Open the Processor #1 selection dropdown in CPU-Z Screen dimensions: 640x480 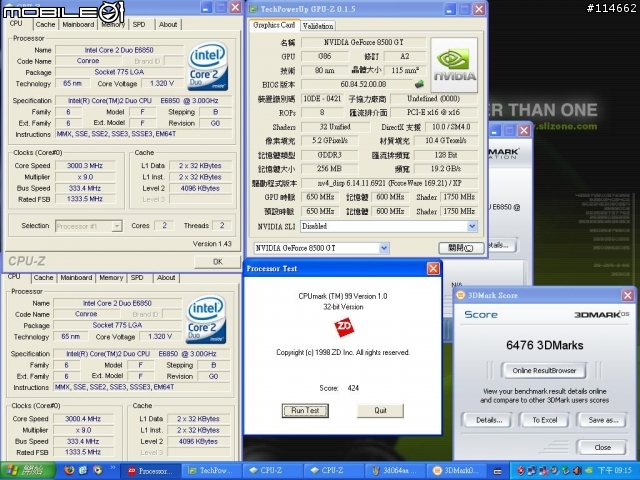tap(117, 226)
